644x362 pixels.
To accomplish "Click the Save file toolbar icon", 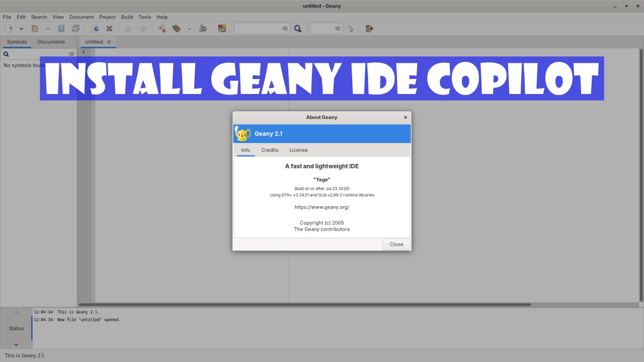I will 61,29.
